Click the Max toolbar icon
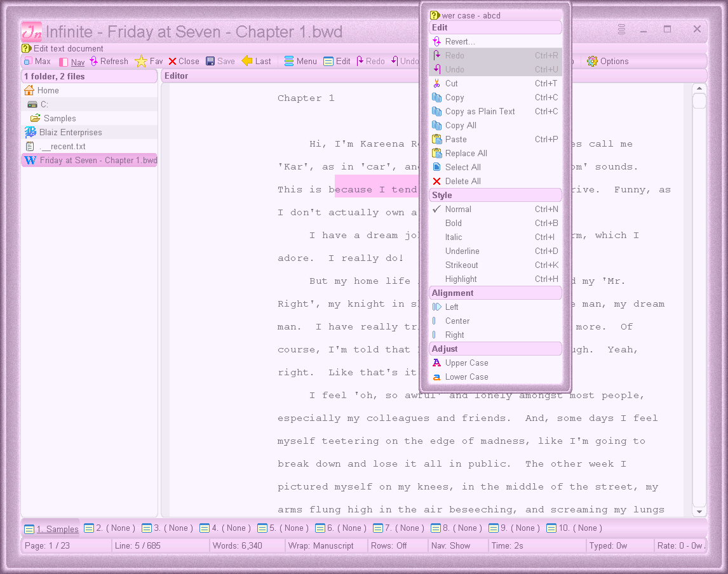Viewport: 728px width, 574px height. [x=37, y=61]
